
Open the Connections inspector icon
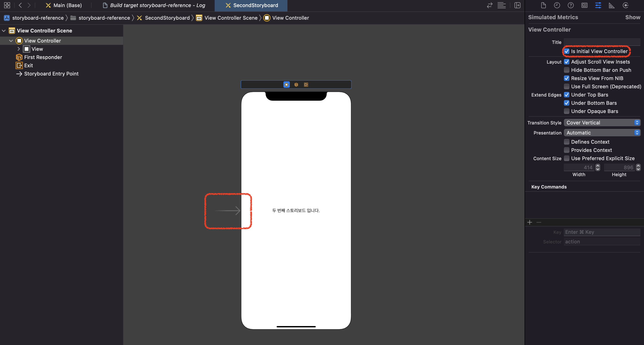click(x=625, y=5)
